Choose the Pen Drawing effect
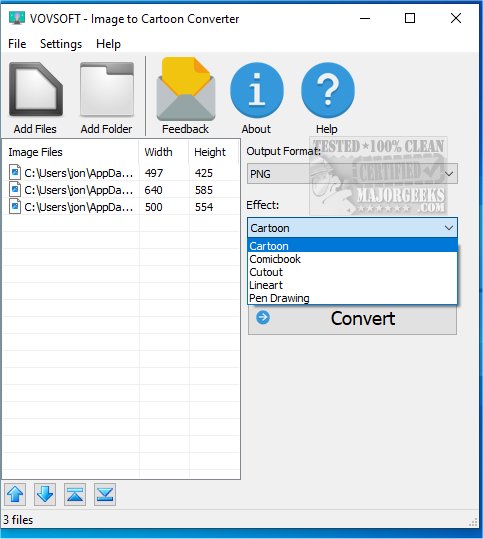This screenshot has width=483, height=539. tap(352, 298)
